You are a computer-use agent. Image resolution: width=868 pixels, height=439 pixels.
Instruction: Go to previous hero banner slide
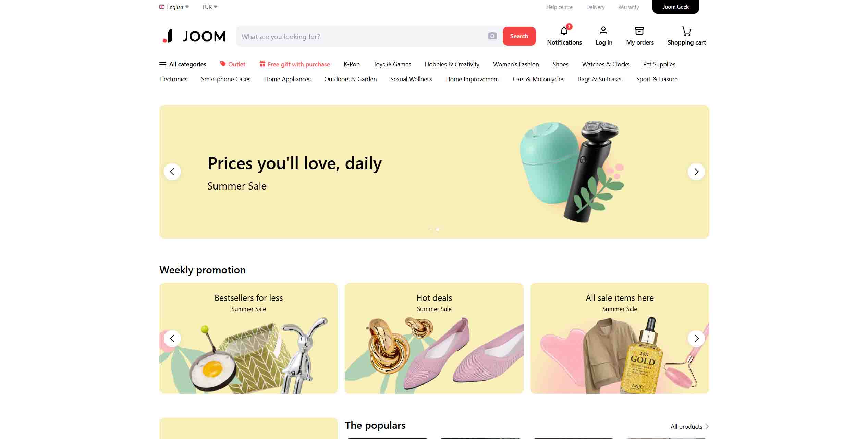172,172
